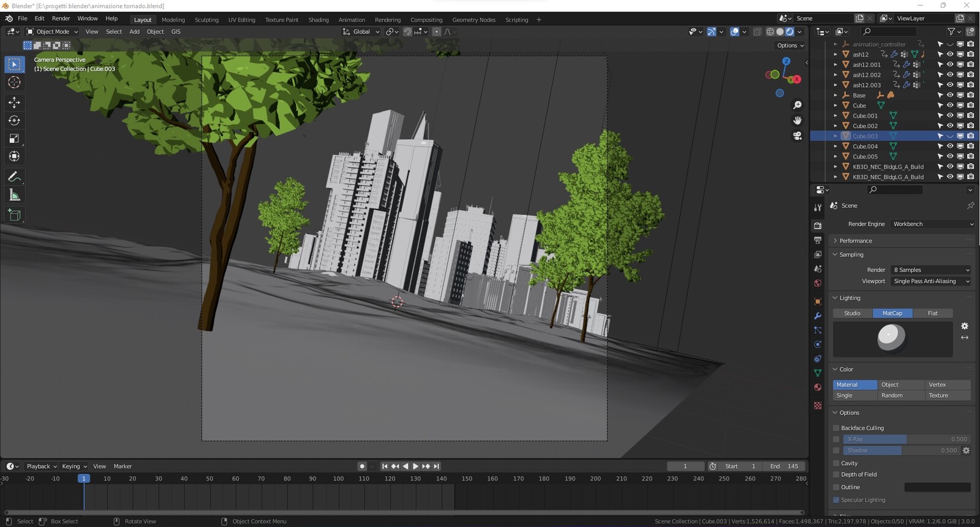
Task: Open the File menu
Action: 23,18
